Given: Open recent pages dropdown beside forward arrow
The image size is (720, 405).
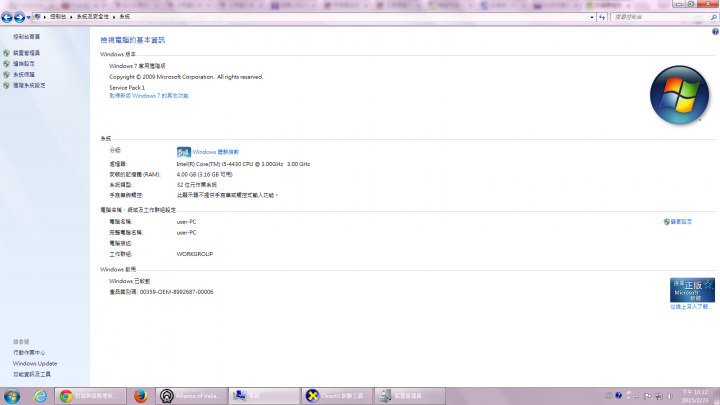Looking at the screenshot, I should click(x=28, y=17).
